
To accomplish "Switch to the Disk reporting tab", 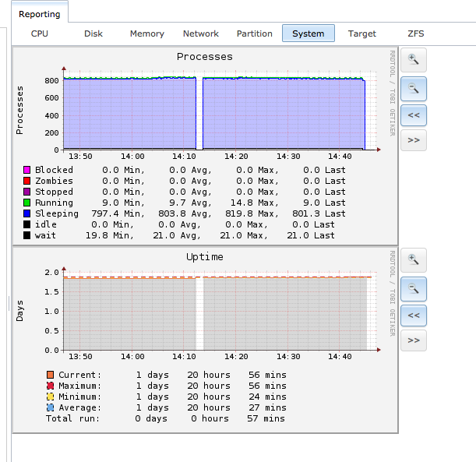I will 93,34.
